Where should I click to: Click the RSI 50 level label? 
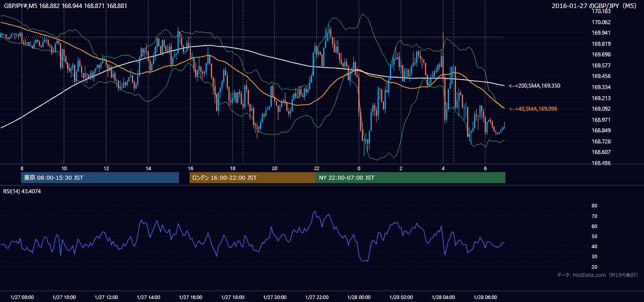tap(594, 237)
